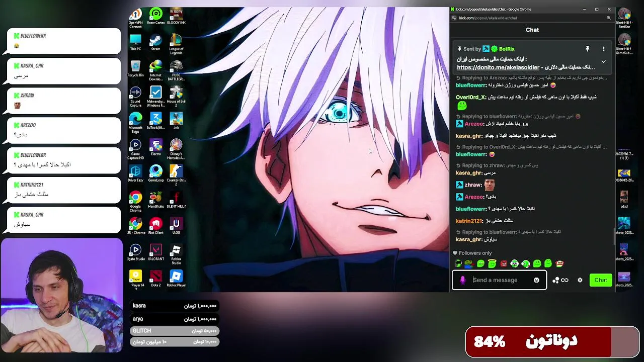Launch House of Evil 2 shortcut
The width and height of the screenshot is (644, 362).
pyautogui.click(x=176, y=97)
